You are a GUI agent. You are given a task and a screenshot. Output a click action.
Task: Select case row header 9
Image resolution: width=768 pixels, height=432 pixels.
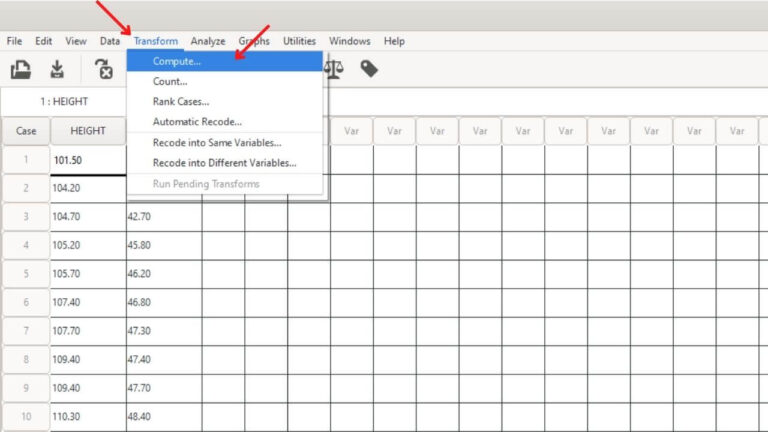point(26,388)
